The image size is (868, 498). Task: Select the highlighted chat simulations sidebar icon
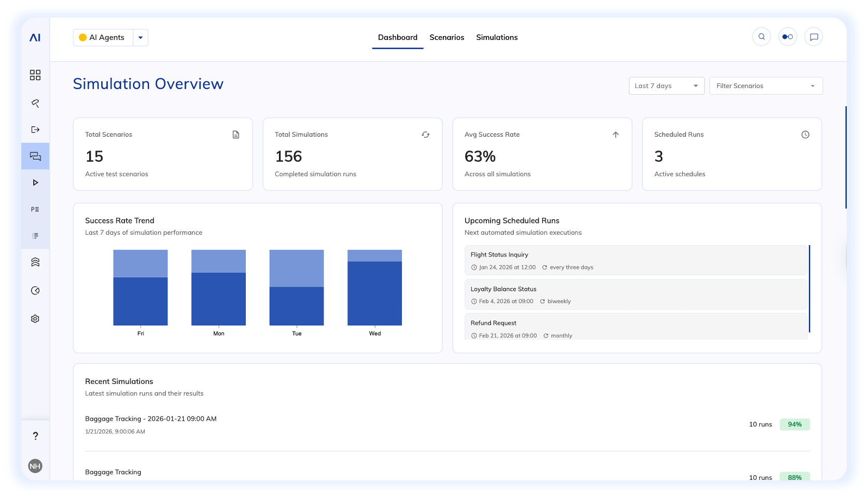35,156
